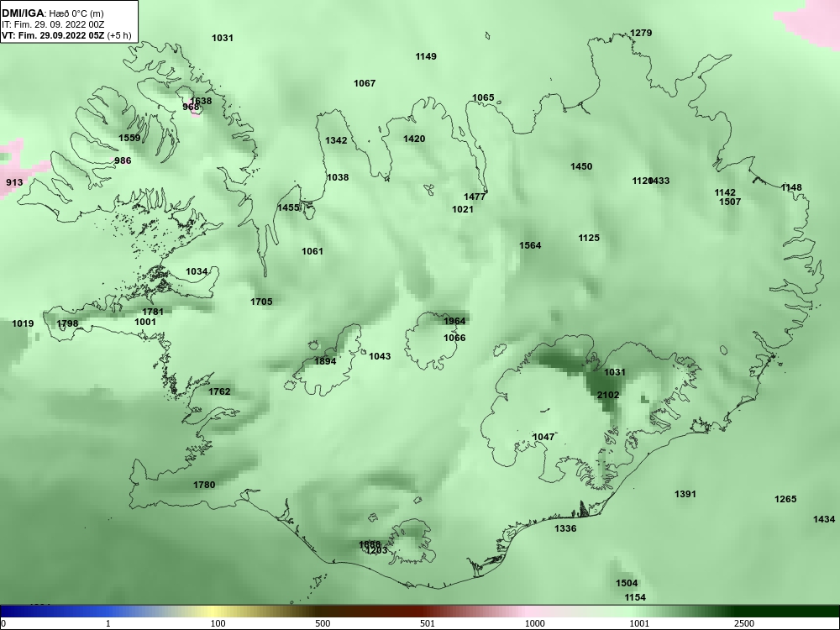Click the map value 1021

point(463,209)
